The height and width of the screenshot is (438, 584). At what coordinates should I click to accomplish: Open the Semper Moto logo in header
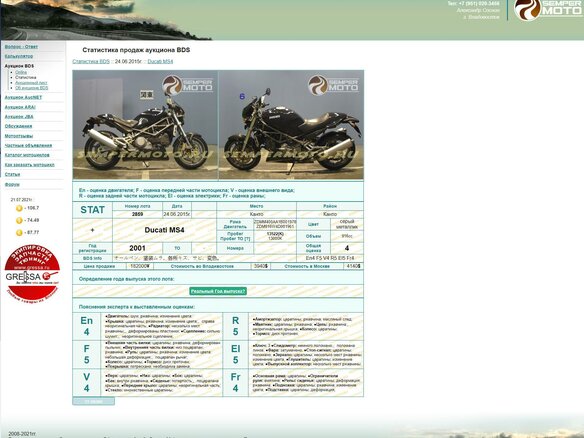click(x=548, y=9)
